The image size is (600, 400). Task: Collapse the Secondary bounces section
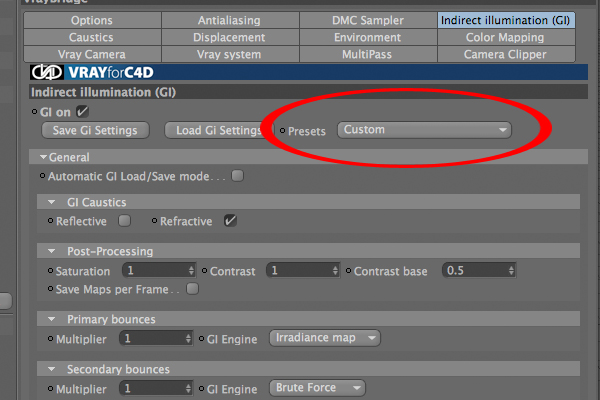tap(52, 369)
